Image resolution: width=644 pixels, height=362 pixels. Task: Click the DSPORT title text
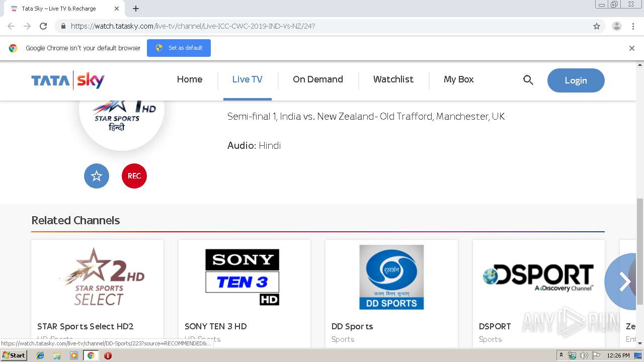(495, 326)
